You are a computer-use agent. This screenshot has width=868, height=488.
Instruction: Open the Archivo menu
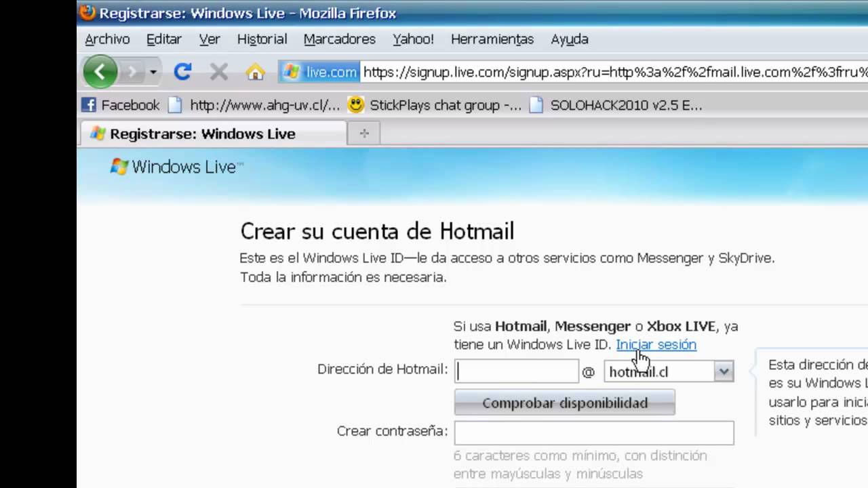pyautogui.click(x=107, y=39)
